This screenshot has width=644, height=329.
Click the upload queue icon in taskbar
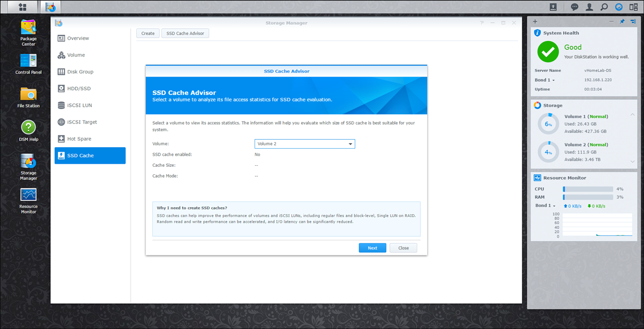coord(553,7)
